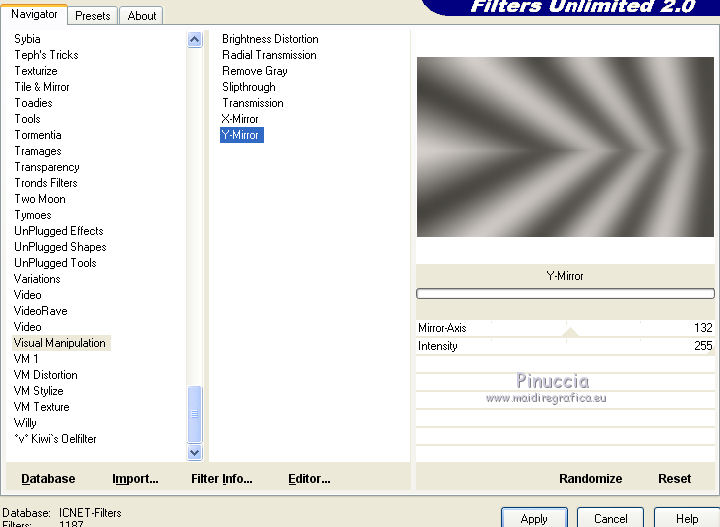720x527 pixels.
Task: Select the °v° Kiwi's Oelfilter category
Action: pyautogui.click(x=55, y=439)
